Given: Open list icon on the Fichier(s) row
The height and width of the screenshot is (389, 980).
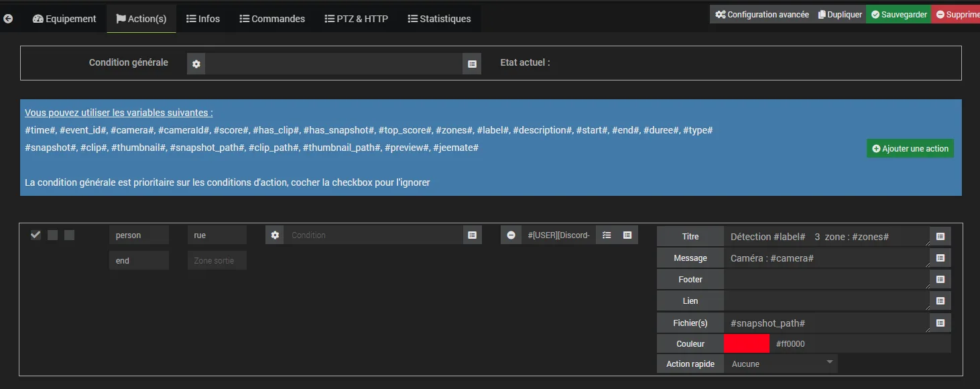Looking at the screenshot, I should click(x=940, y=323).
